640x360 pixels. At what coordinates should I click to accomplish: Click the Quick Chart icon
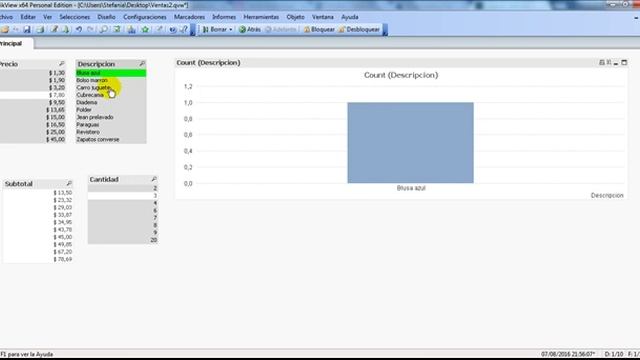pos(131,29)
